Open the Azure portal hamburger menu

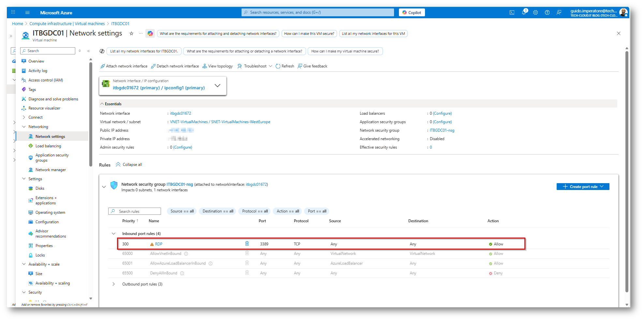(x=27, y=13)
